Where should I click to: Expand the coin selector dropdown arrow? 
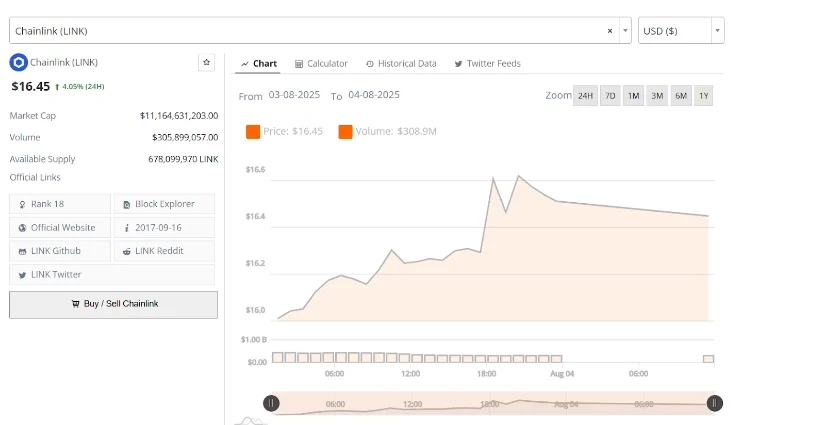click(x=626, y=31)
